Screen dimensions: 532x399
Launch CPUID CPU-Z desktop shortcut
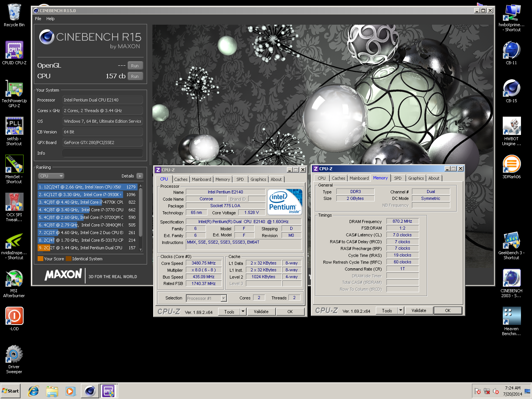pyautogui.click(x=14, y=53)
